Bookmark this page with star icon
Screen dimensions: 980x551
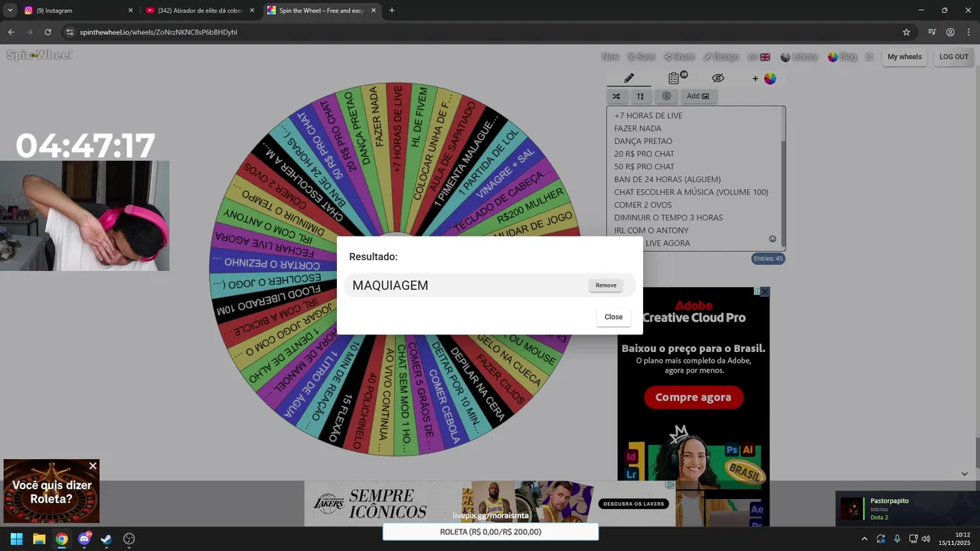[906, 32]
